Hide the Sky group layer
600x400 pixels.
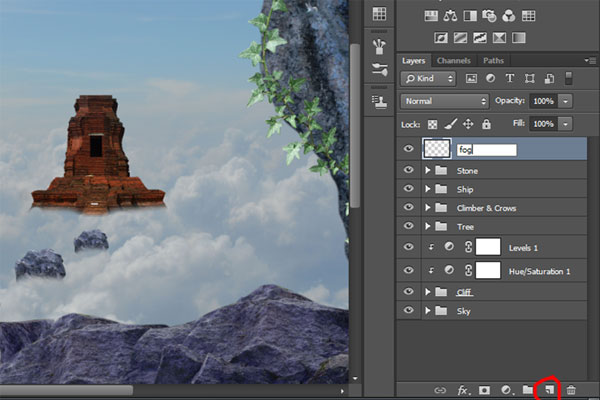click(408, 311)
